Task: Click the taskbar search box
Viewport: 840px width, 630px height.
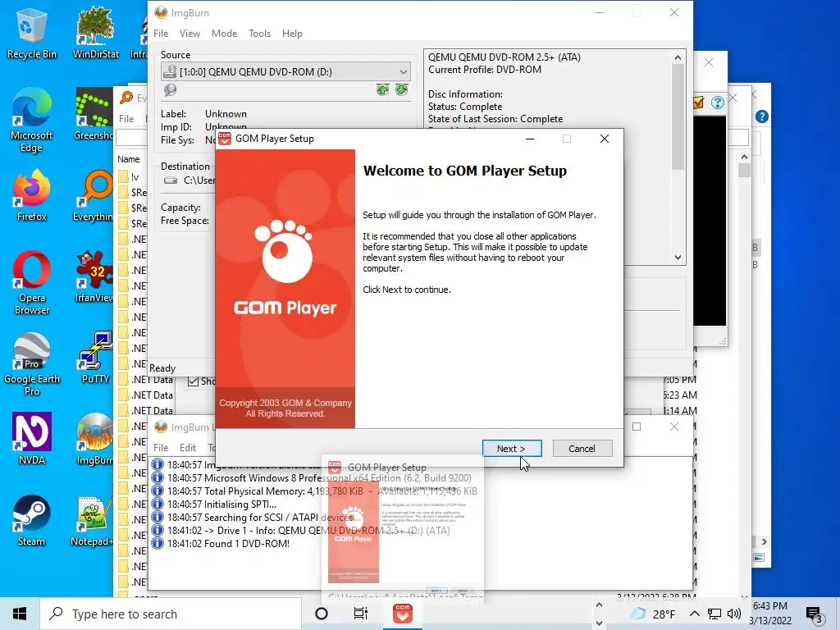Action: pyautogui.click(x=171, y=614)
